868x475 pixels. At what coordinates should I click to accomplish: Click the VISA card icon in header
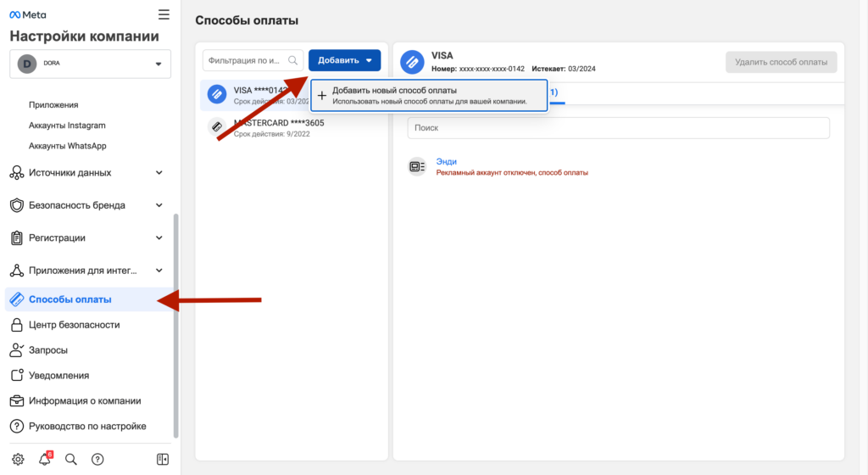pyautogui.click(x=412, y=62)
